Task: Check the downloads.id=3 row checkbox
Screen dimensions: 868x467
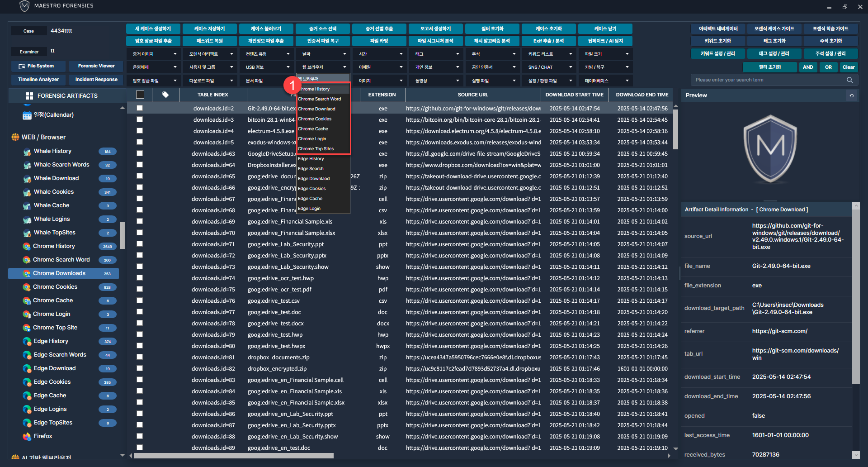Action: coord(140,119)
